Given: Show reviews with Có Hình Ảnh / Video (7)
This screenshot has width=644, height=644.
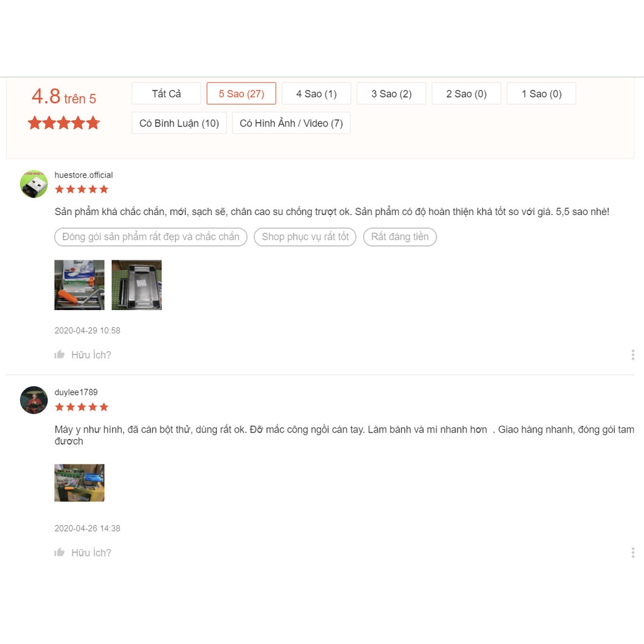Looking at the screenshot, I should point(291,123).
